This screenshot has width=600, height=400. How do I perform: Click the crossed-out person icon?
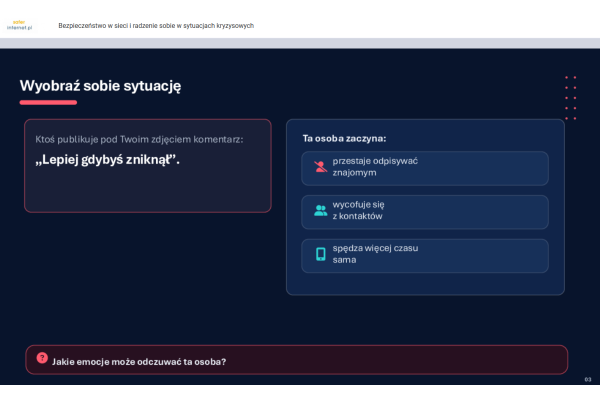click(320, 167)
